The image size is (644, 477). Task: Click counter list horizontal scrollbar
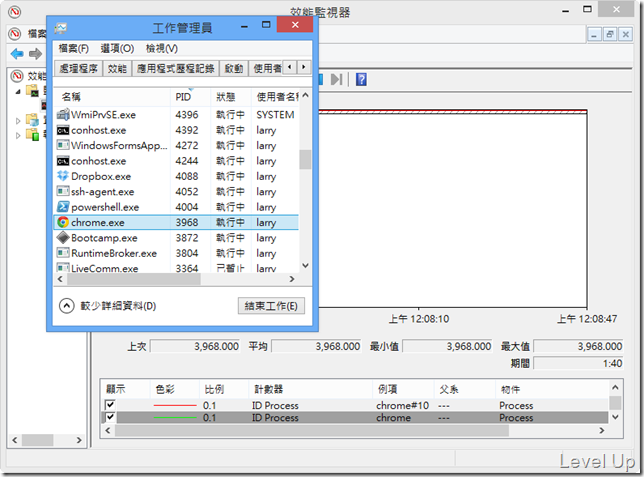pyautogui.click(x=312, y=431)
